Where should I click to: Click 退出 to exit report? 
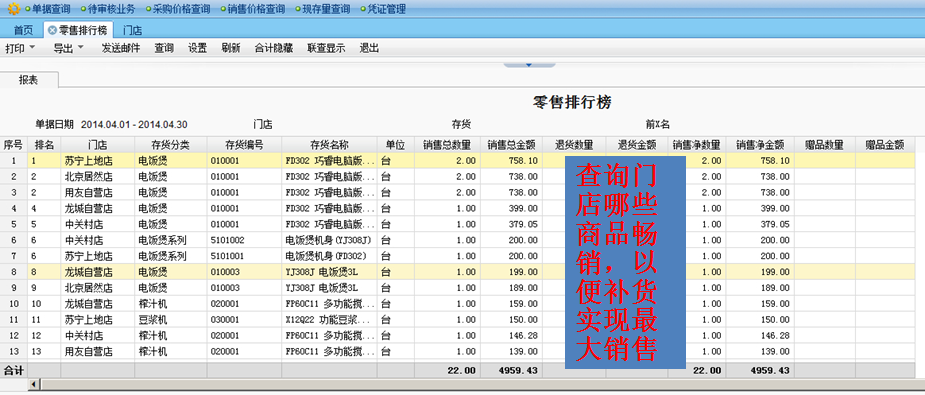[369, 48]
